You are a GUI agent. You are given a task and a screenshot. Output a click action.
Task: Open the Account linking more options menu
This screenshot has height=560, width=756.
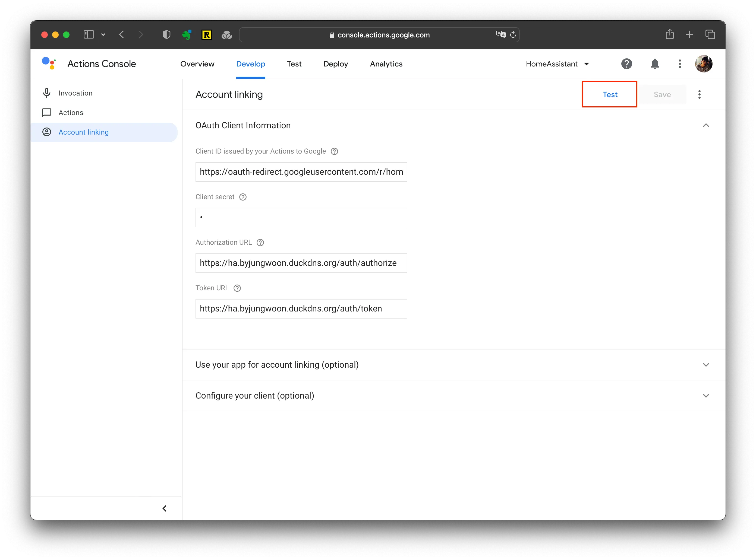(699, 95)
